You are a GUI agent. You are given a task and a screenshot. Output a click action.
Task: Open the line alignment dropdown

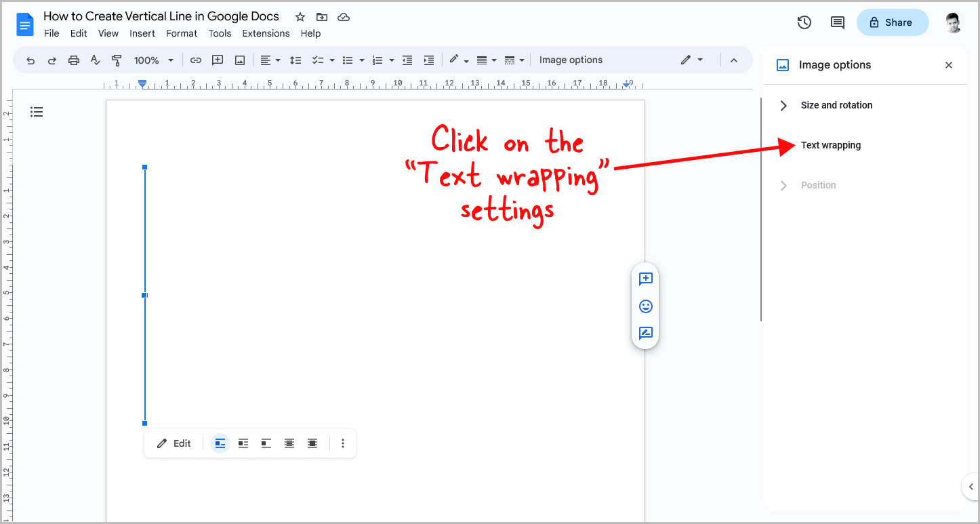(270, 60)
